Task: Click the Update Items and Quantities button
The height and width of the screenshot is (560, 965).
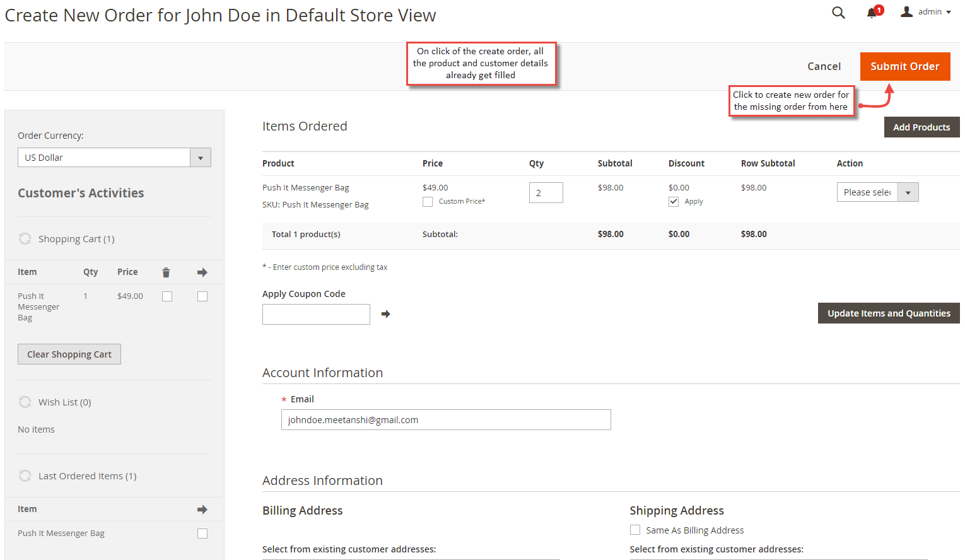Action: click(888, 313)
